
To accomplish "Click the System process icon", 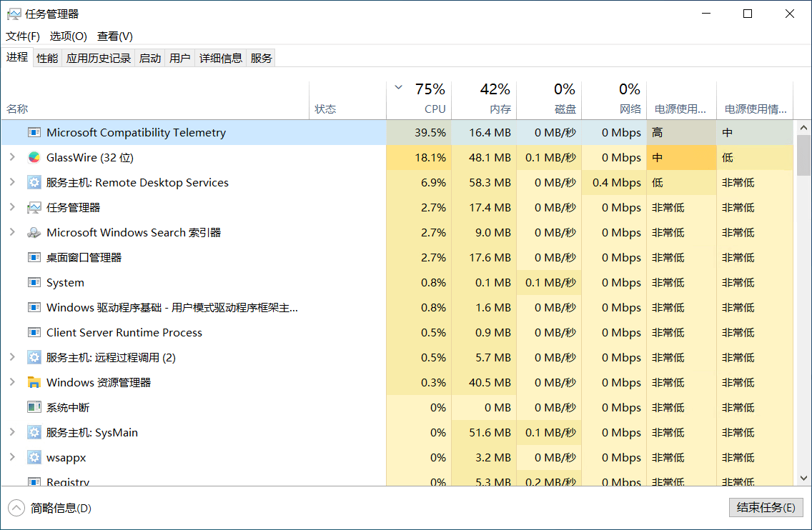I will pos(34,283).
